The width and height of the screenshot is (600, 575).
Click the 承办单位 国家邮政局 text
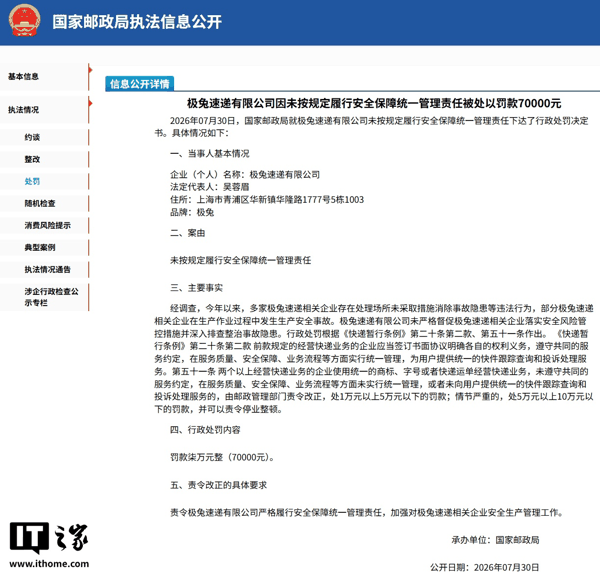[495, 540]
